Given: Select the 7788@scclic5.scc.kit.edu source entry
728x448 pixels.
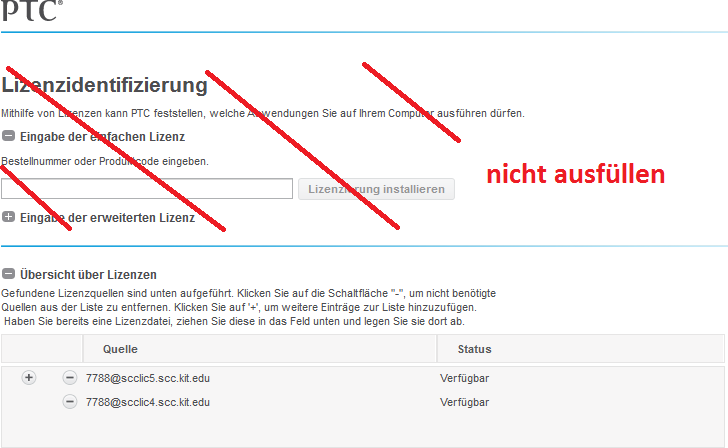Looking at the screenshot, I should (148, 379).
